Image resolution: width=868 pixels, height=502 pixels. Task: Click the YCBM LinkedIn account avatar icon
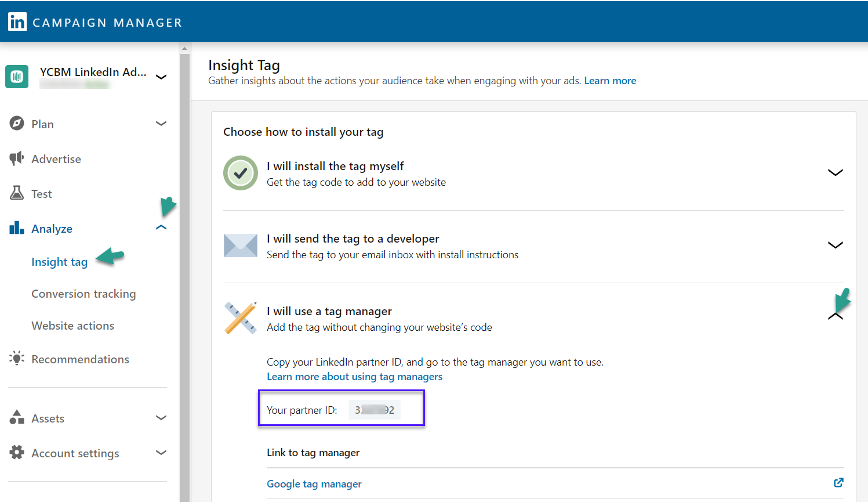pos(17,77)
